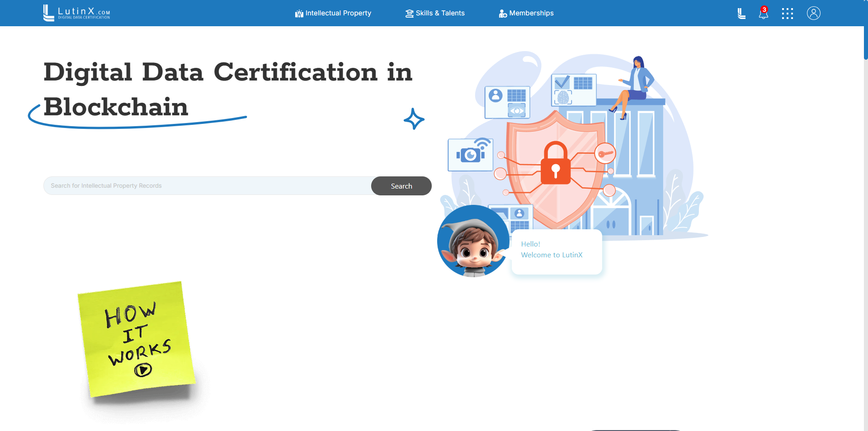Click the Welcome to LutinX chat bubble
The height and width of the screenshot is (431, 868).
pyautogui.click(x=557, y=251)
